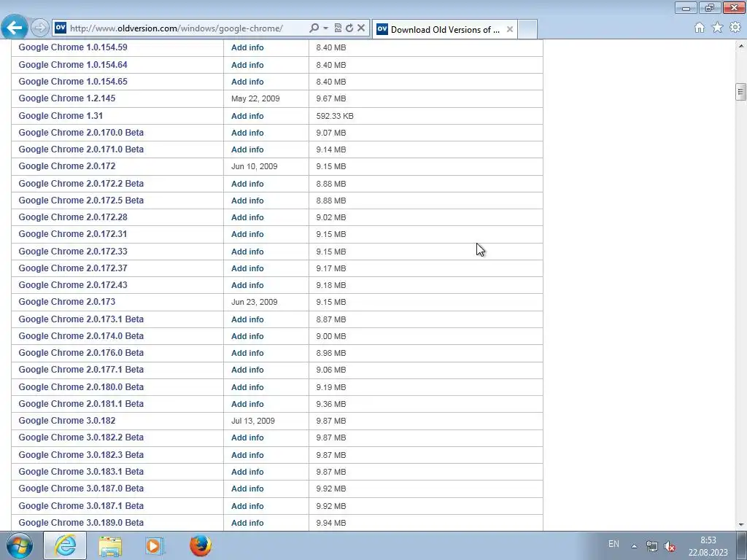Grab the vertical scrollbar thumb
This screenshot has height=560, width=747.
[x=741, y=92]
